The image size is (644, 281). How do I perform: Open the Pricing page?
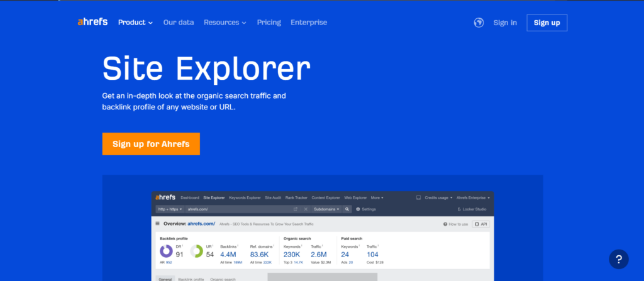click(269, 23)
